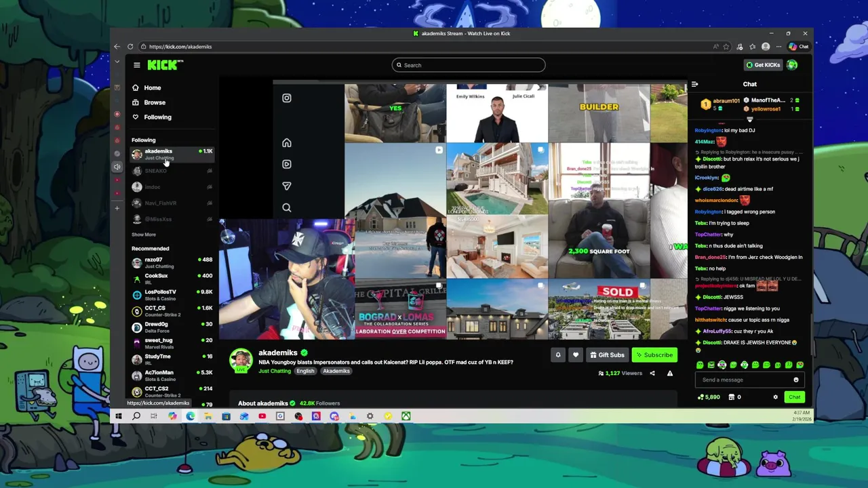Collapse the chat panel
This screenshot has height=488, width=868.
pyautogui.click(x=694, y=85)
